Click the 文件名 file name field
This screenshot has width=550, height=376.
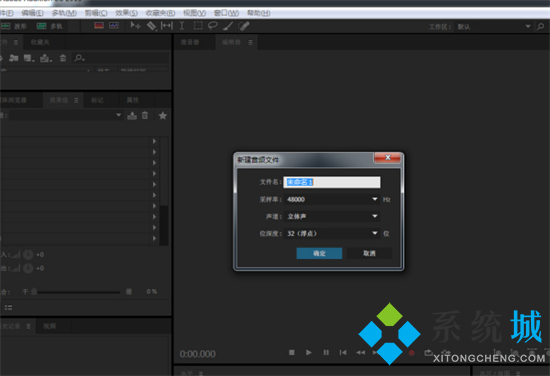(331, 182)
